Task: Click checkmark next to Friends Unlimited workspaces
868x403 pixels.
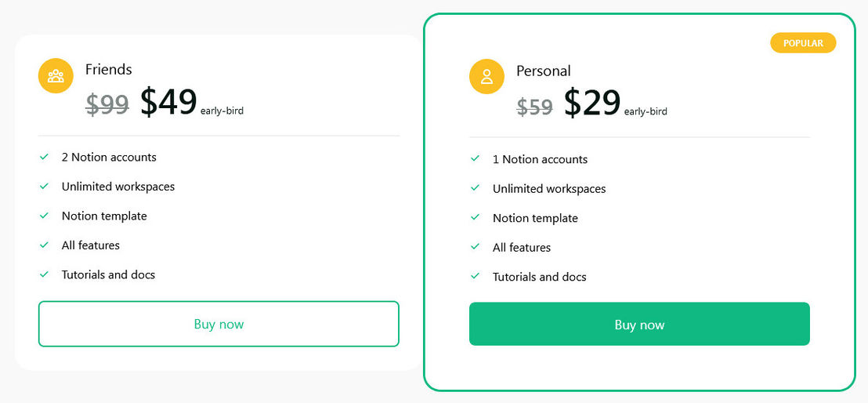Action: pyautogui.click(x=45, y=187)
